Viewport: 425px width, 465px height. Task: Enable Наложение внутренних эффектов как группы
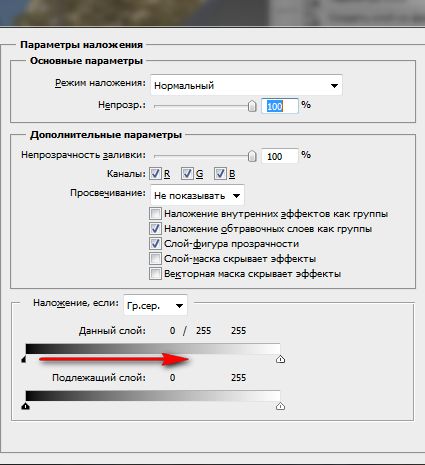(x=155, y=213)
